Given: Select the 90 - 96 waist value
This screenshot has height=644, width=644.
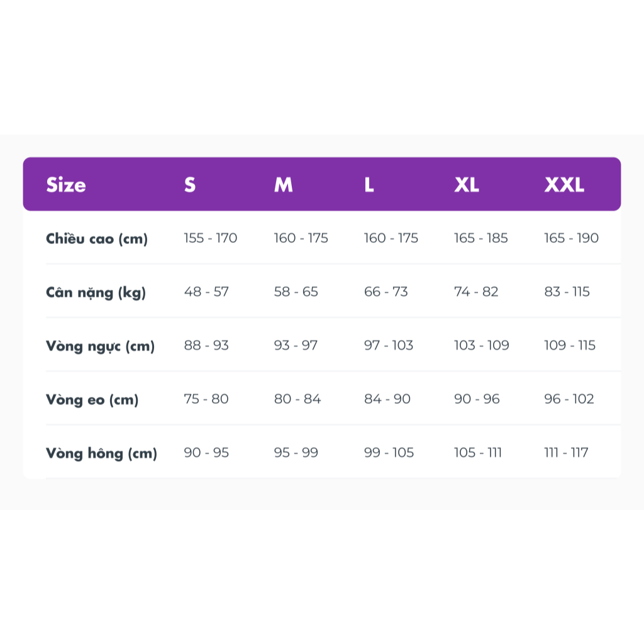Looking at the screenshot, I should click(x=477, y=399).
